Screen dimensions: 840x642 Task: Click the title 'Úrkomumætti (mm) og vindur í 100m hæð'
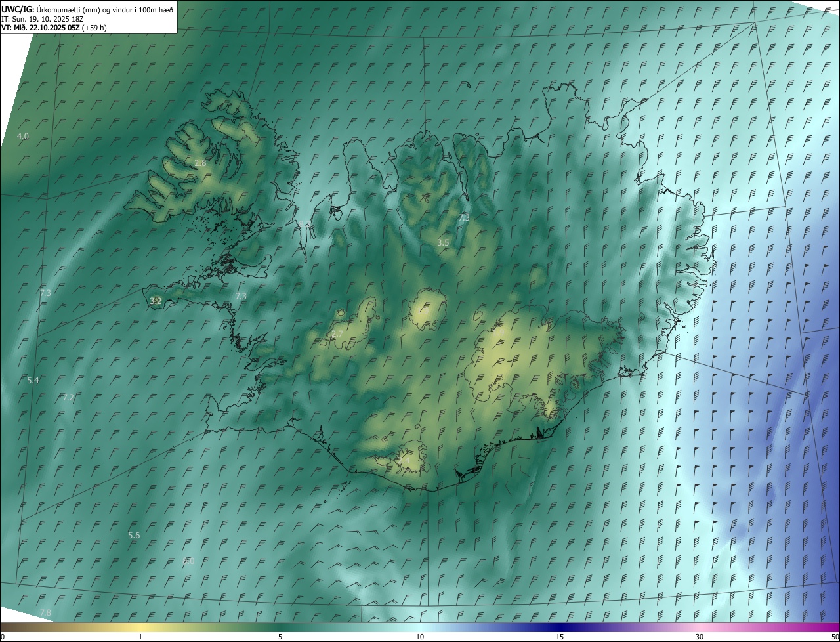pyautogui.click(x=105, y=9)
